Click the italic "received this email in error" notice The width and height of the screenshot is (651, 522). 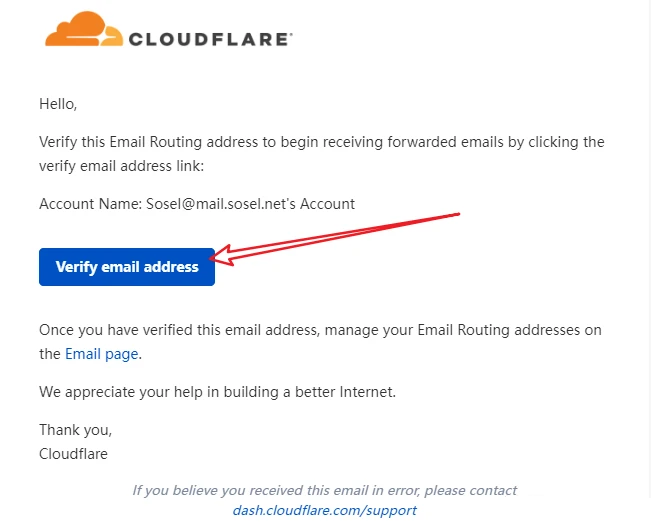324,490
